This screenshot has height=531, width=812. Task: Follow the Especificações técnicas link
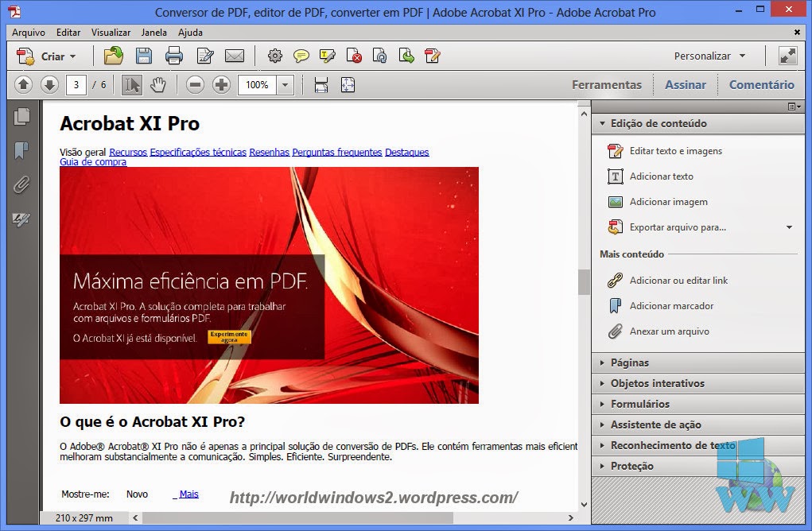pyautogui.click(x=198, y=152)
